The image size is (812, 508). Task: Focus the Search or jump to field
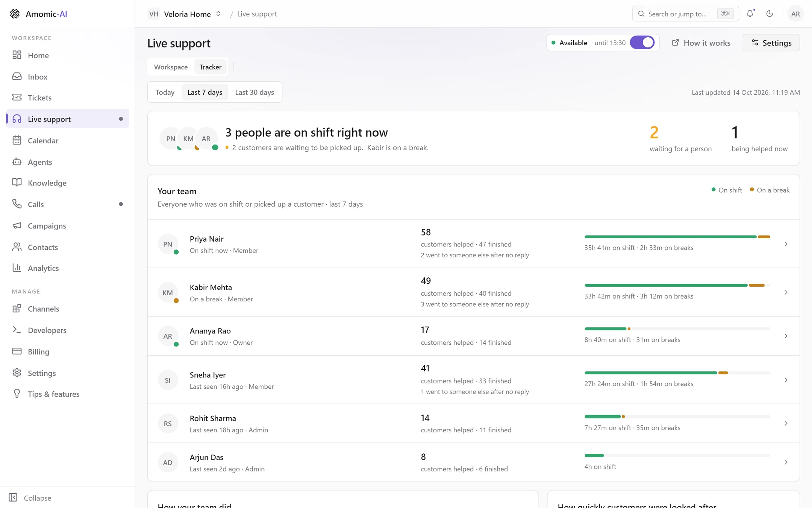pyautogui.click(x=685, y=14)
